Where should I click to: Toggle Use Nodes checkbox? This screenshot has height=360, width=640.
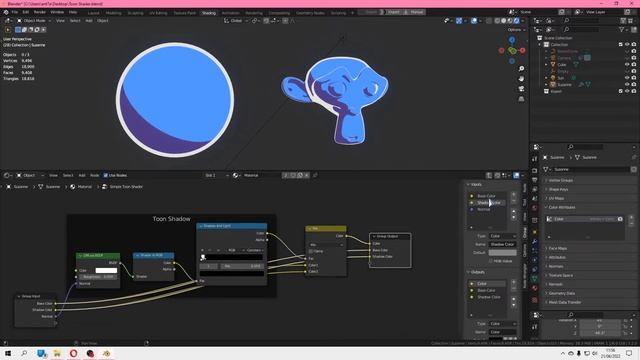106,175
